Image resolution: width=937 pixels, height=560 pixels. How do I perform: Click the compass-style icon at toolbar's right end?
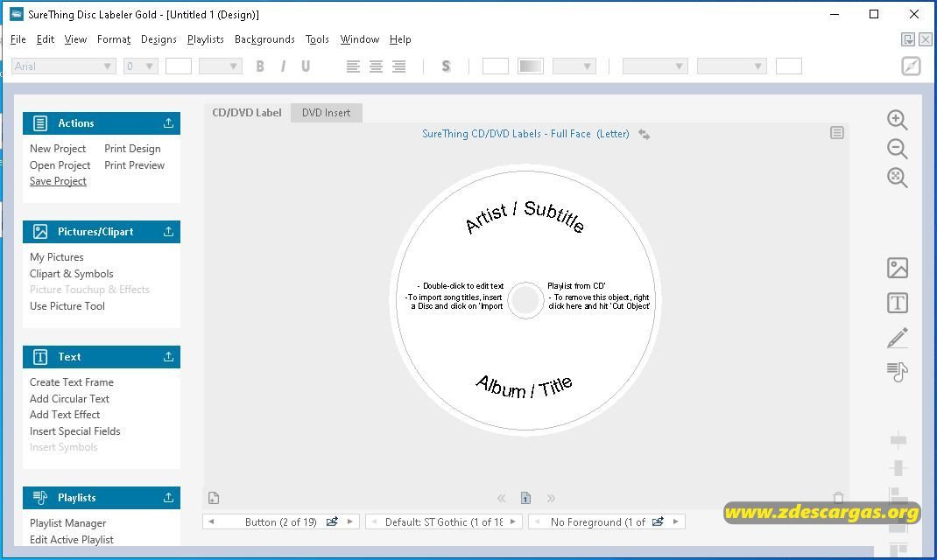click(911, 66)
